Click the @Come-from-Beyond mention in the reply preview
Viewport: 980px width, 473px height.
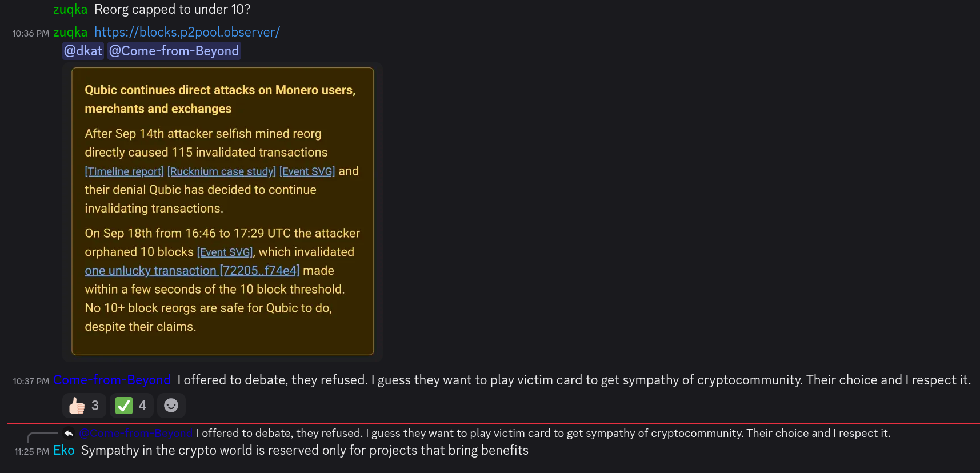[136, 433]
